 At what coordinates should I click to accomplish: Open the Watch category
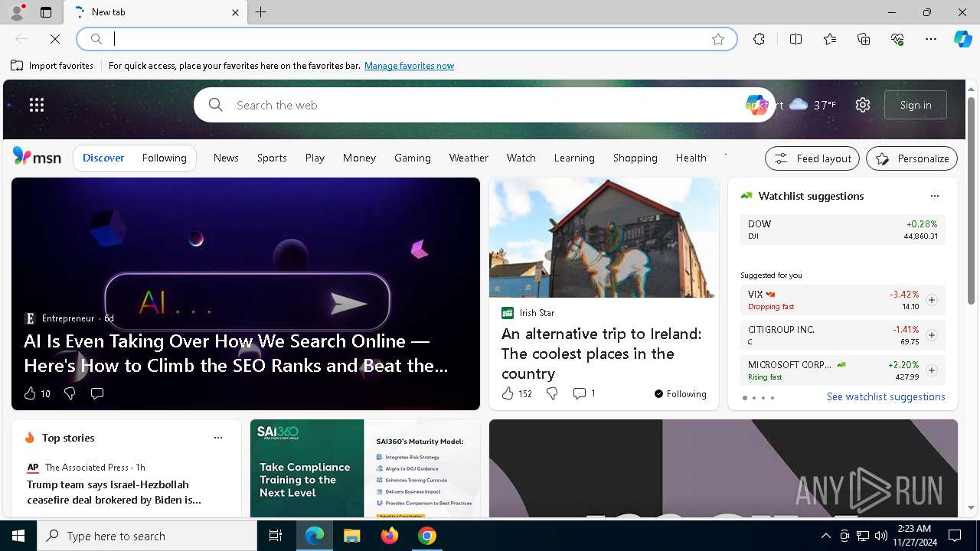click(x=521, y=158)
